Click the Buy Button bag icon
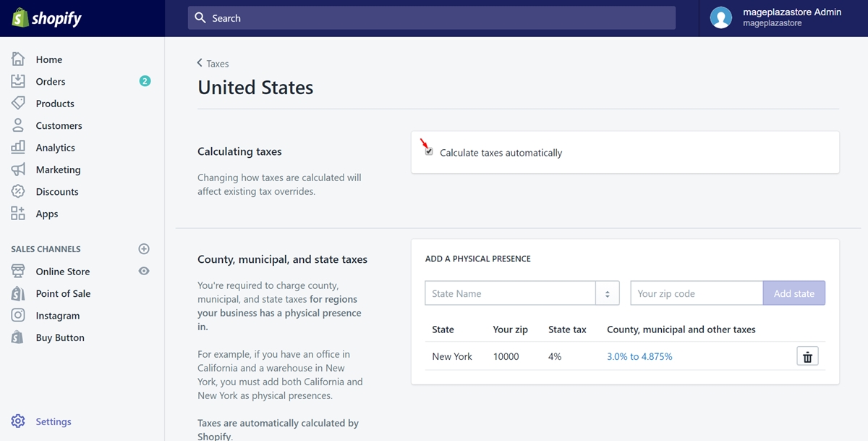Image resolution: width=868 pixels, height=441 pixels. (18, 337)
